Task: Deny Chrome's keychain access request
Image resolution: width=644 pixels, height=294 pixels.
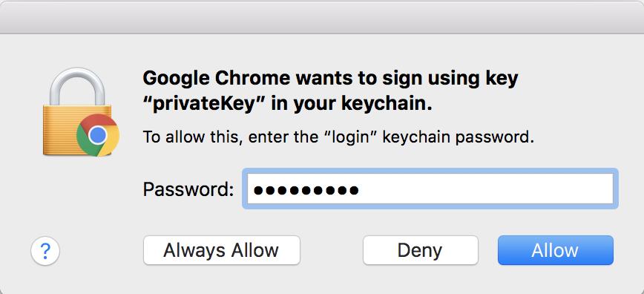Action: click(x=420, y=250)
